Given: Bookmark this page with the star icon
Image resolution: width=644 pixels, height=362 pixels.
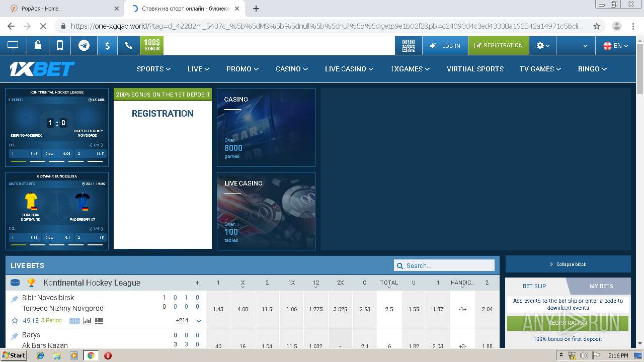Looking at the screenshot, I should tap(597, 26).
